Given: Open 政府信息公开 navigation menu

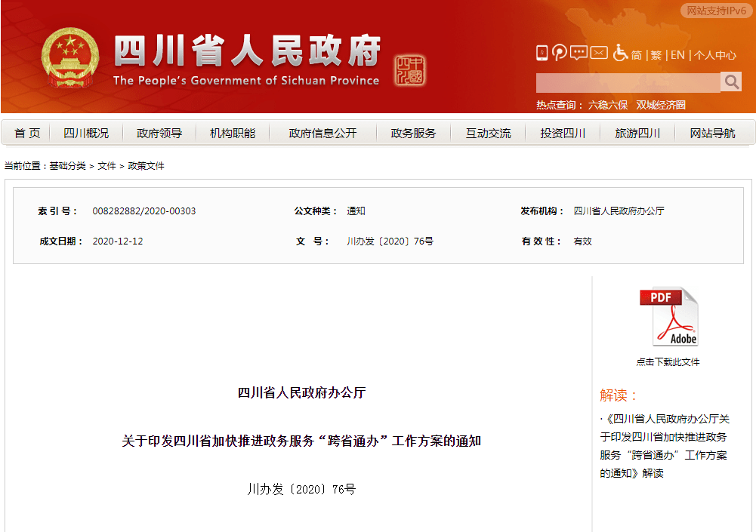Looking at the screenshot, I should click(x=322, y=133).
